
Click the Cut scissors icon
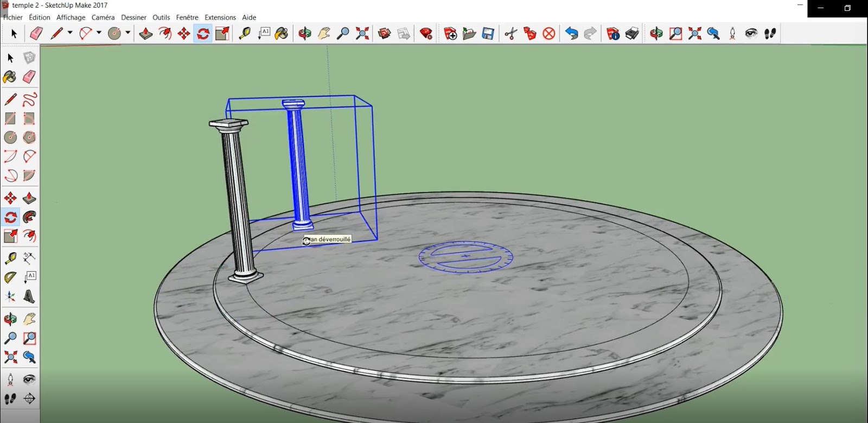[x=511, y=34]
